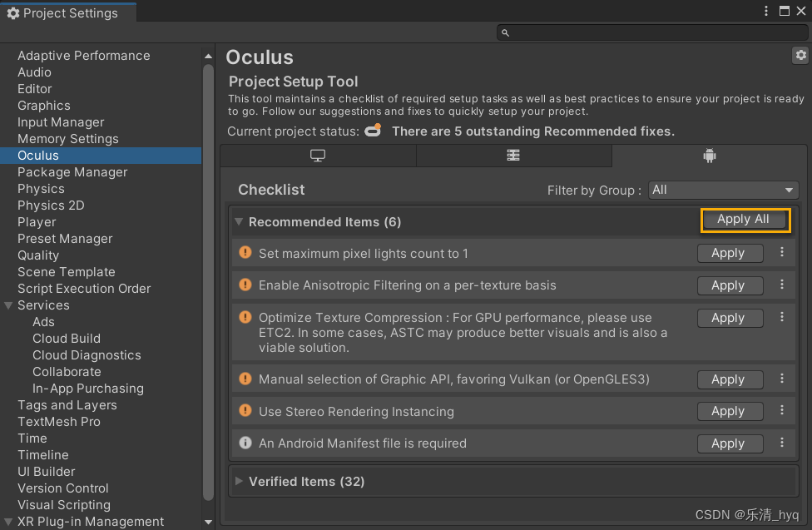Open Cloud Build service settings

point(67,339)
